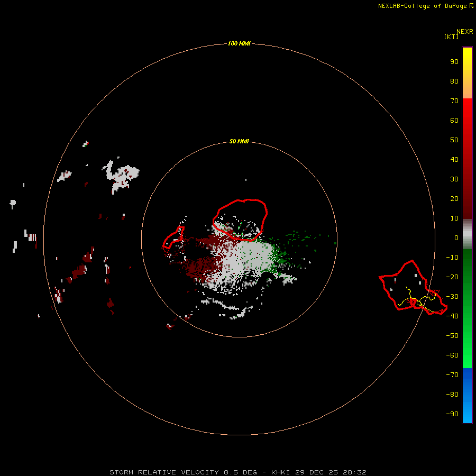The image size is (476, 476).
Task: Click the -40 value on the velocity scale
Action: (x=452, y=316)
